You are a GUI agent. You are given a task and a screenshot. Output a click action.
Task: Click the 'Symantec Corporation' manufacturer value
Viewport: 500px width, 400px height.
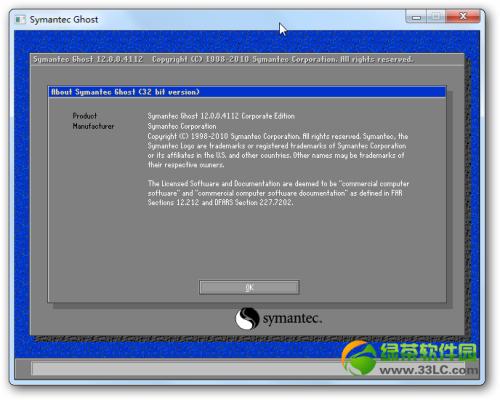[x=182, y=126]
